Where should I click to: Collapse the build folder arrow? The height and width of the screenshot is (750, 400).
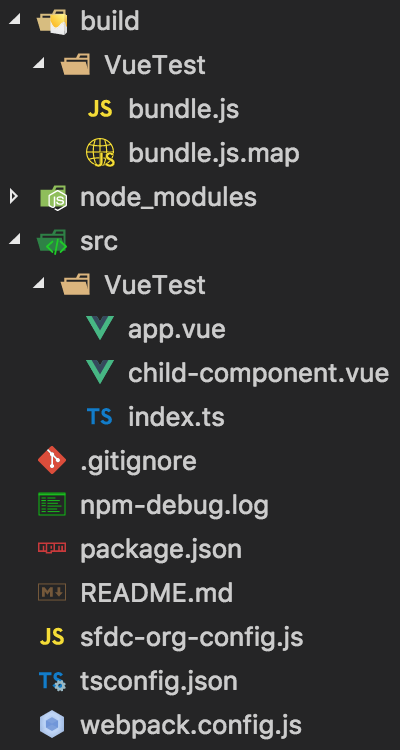[x=15, y=21]
